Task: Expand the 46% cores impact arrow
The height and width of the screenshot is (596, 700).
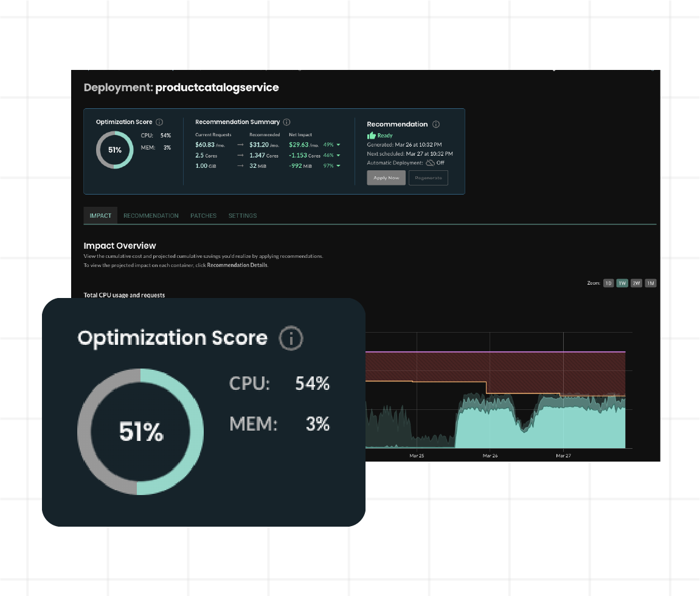Action: tap(338, 155)
